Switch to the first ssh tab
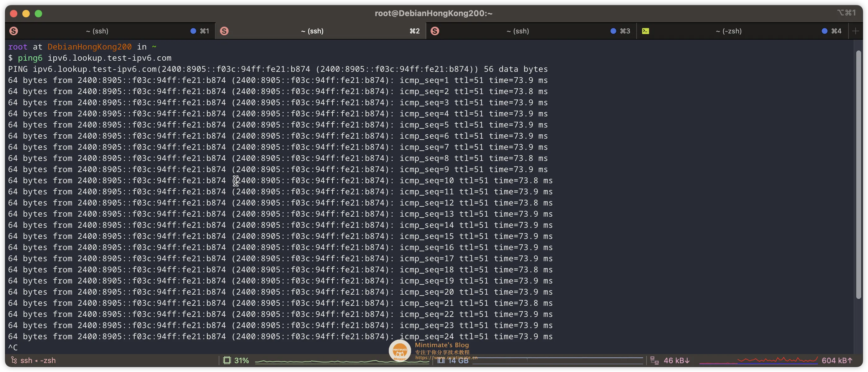Screen dimensions: 868x372 pos(97,31)
